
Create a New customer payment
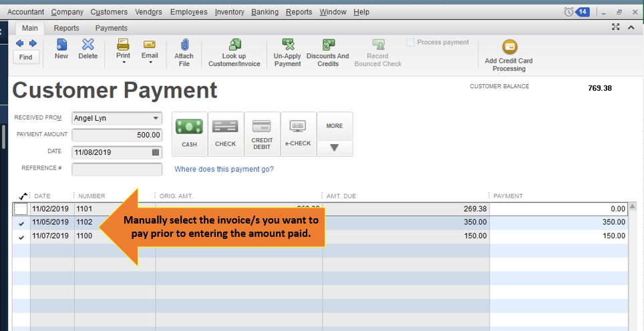point(61,49)
